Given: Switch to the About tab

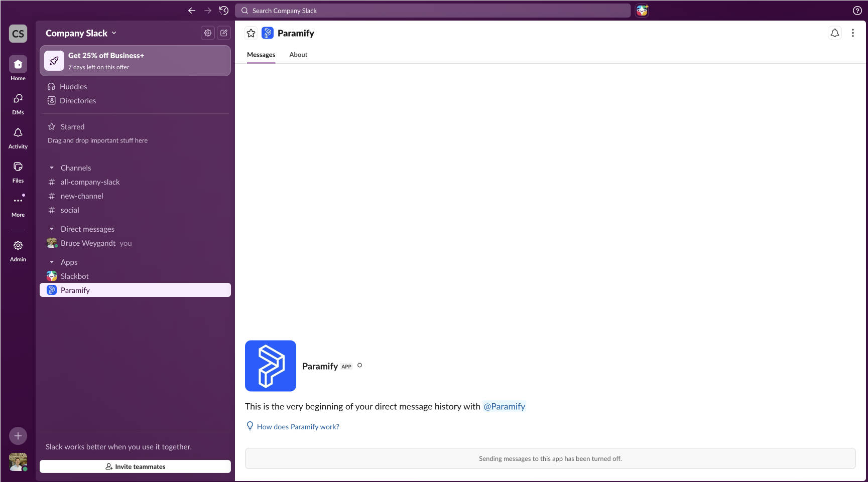Looking at the screenshot, I should coord(298,55).
